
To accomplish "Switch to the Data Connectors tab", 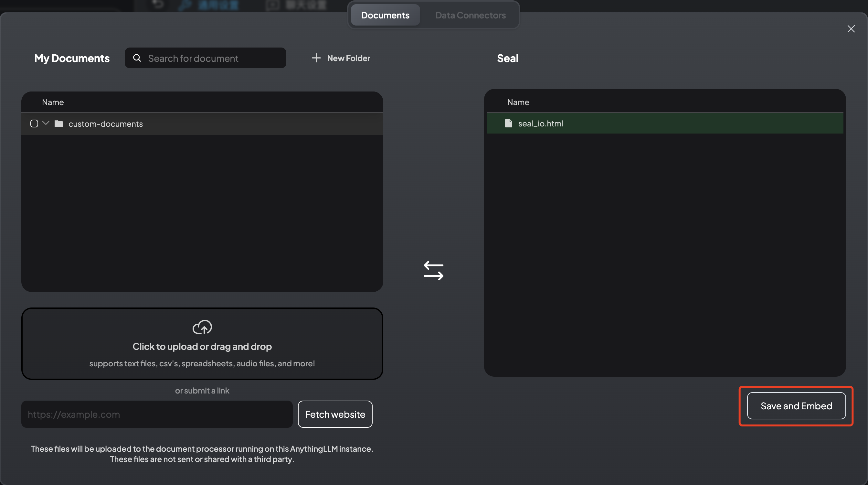I will [x=471, y=15].
